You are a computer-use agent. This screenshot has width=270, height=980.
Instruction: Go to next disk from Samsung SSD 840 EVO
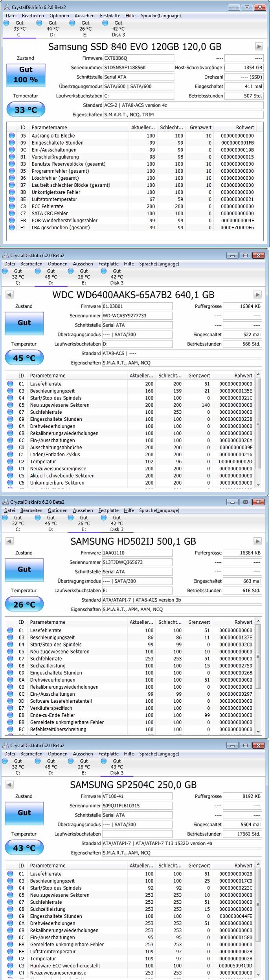[x=259, y=46]
